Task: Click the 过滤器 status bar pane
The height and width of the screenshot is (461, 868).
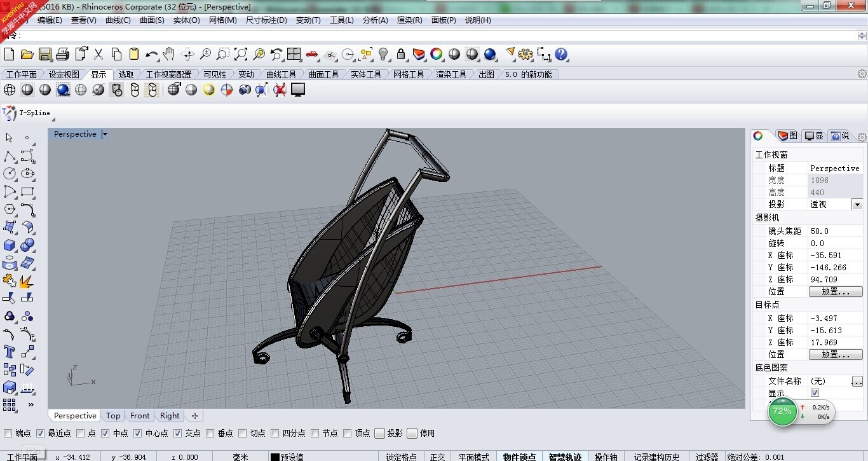Action: point(706,457)
